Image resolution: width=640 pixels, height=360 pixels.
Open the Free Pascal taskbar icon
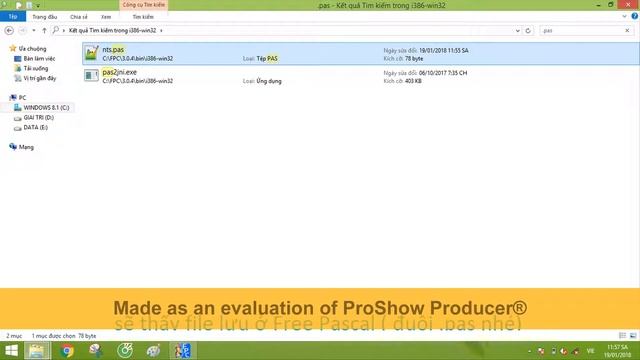pyautogui.click(x=182, y=351)
